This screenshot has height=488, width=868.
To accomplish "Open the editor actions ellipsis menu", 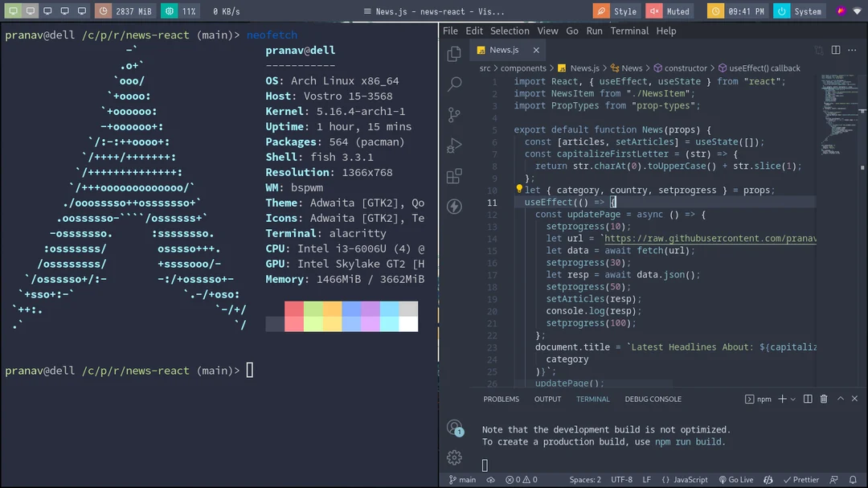I will 852,50.
